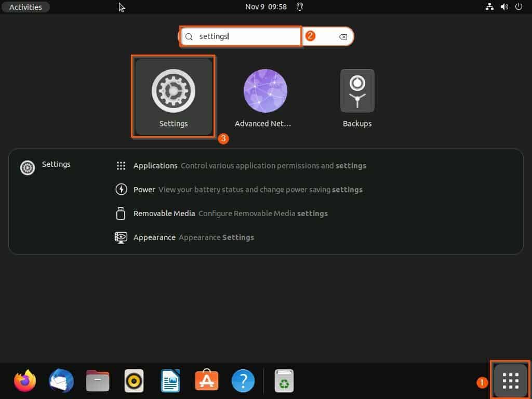
Task: Open the Files manager from the dock
Action: 97,380
